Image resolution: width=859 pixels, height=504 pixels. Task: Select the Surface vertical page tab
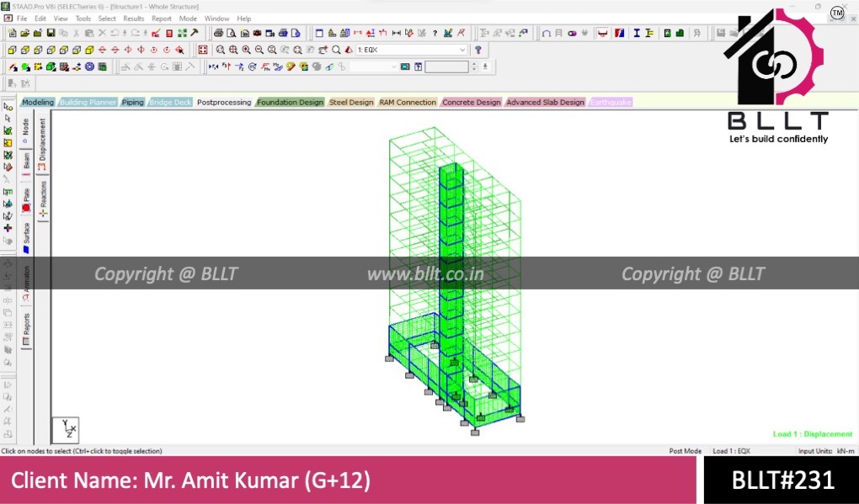coord(26,237)
